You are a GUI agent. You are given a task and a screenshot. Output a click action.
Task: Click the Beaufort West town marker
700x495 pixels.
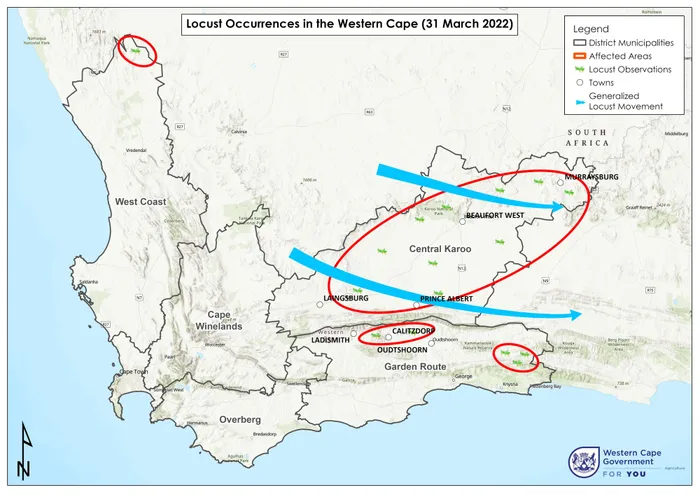(x=463, y=221)
